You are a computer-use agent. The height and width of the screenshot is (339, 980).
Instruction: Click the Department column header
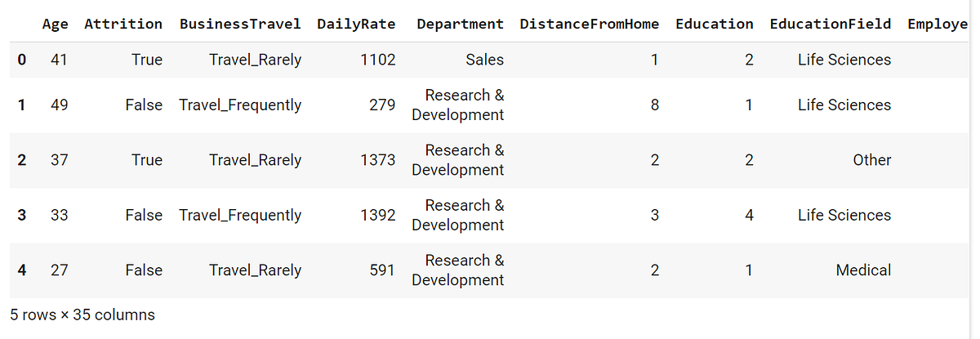pyautogui.click(x=460, y=24)
